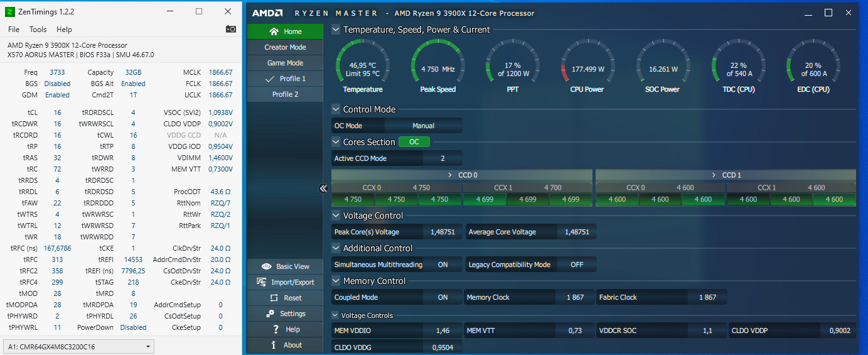Screen dimensions: 868x355
Task: Click the MEM VTT value 0,73 in Ryzen Master
Action: click(x=575, y=330)
